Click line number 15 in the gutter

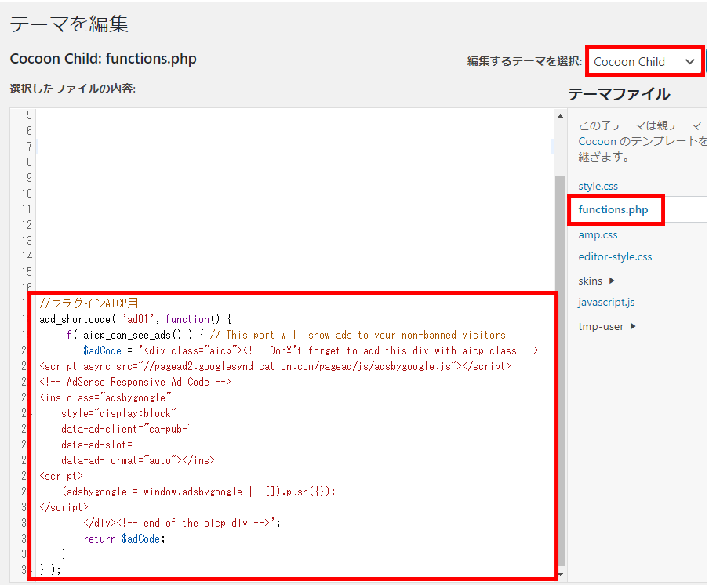(27, 272)
